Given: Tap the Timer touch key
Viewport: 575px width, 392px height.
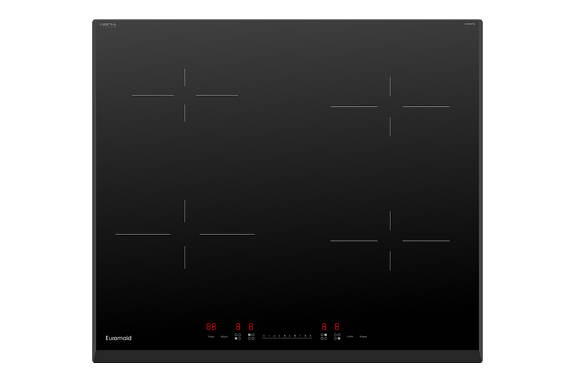Looking at the screenshot, I should click(x=211, y=337).
